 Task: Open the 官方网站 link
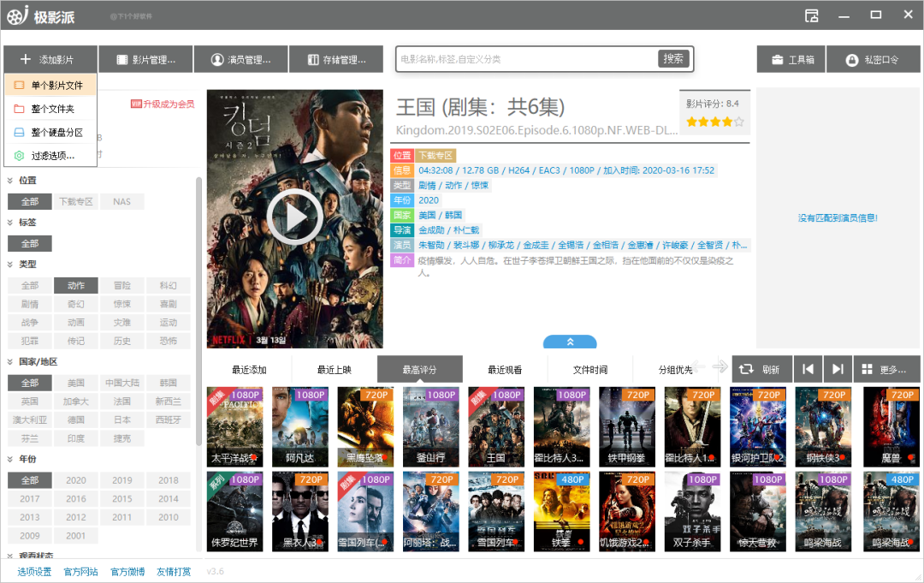80,572
